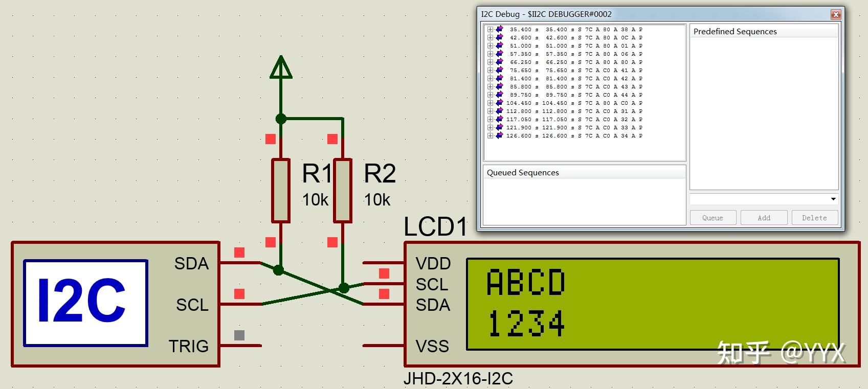868x389 pixels.
Task: Click the SCL pin label on LCD1
Action: [x=432, y=285]
